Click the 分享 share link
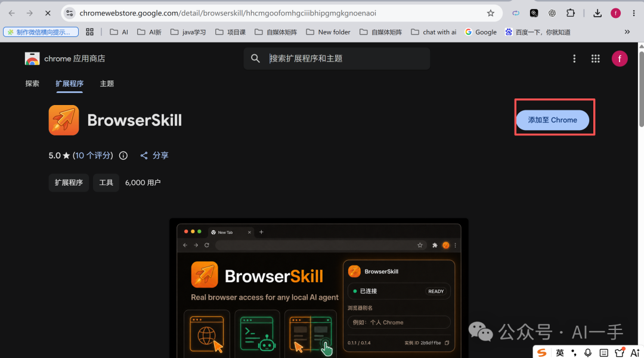644x358 pixels. click(154, 155)
